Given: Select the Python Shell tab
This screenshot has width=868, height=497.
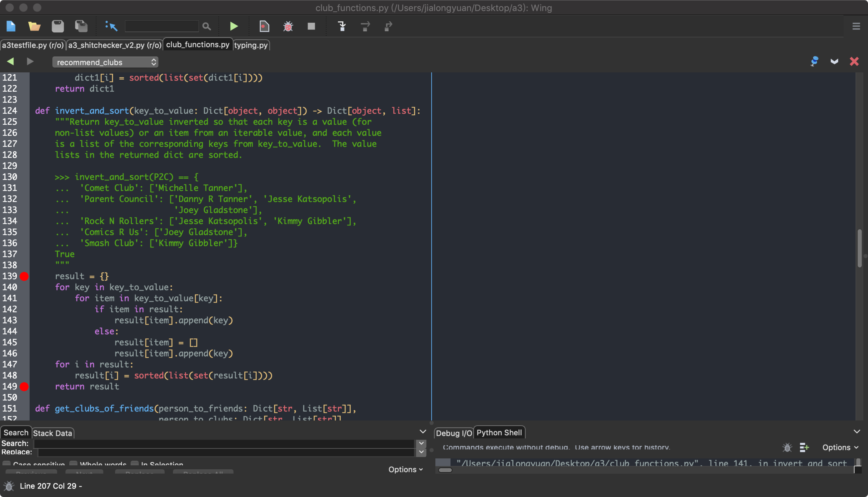Looking at the screenshot, I should click(499, 433).
